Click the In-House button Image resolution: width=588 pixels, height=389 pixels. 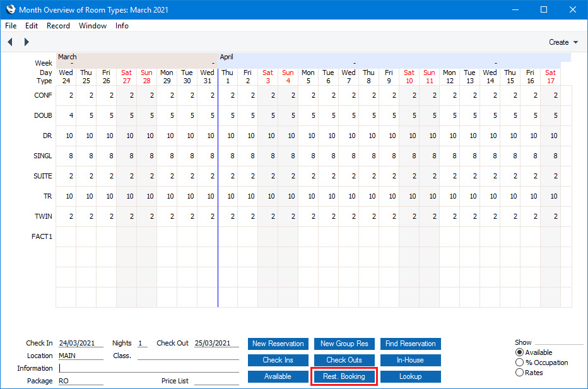click(411, 360)
